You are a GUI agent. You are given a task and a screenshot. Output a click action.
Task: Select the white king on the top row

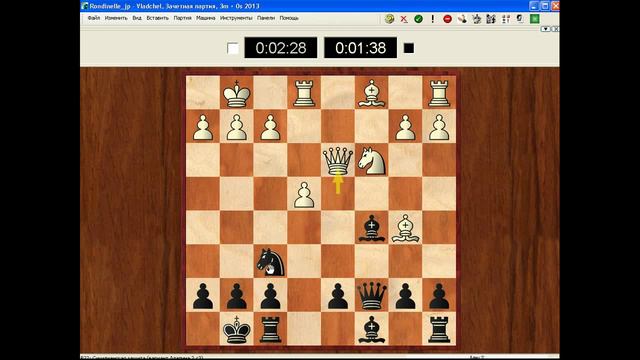pos(237,93)
